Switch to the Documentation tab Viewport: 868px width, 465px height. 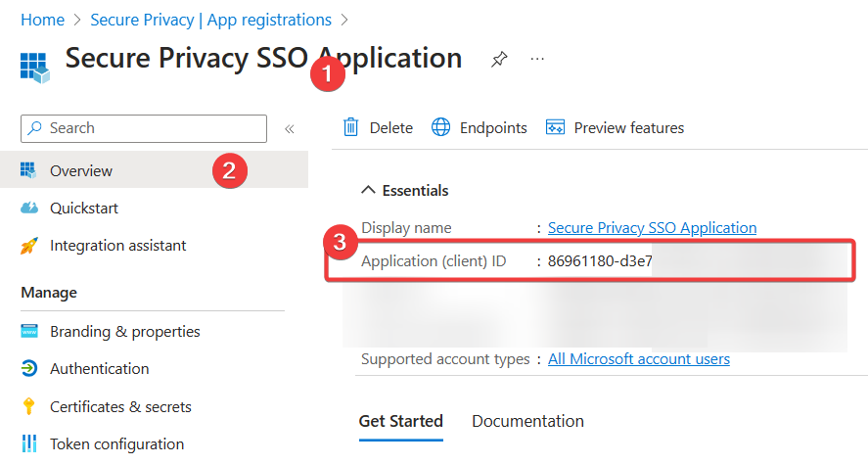coord(527,421)
